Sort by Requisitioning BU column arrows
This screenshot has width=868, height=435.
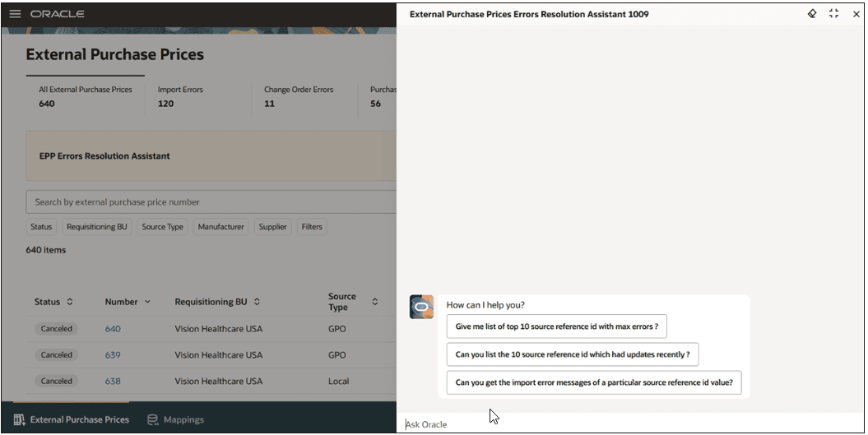[x=257, y=302]
